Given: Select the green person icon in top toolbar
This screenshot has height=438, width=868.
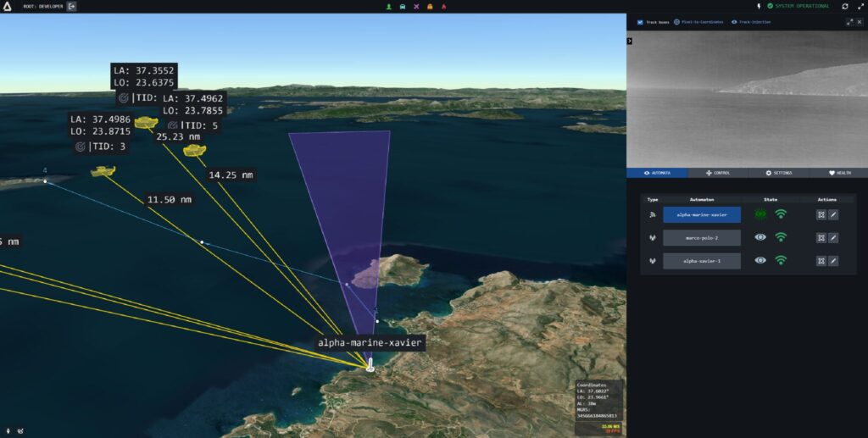Looking at the screenshot, I should click(388, 7).
